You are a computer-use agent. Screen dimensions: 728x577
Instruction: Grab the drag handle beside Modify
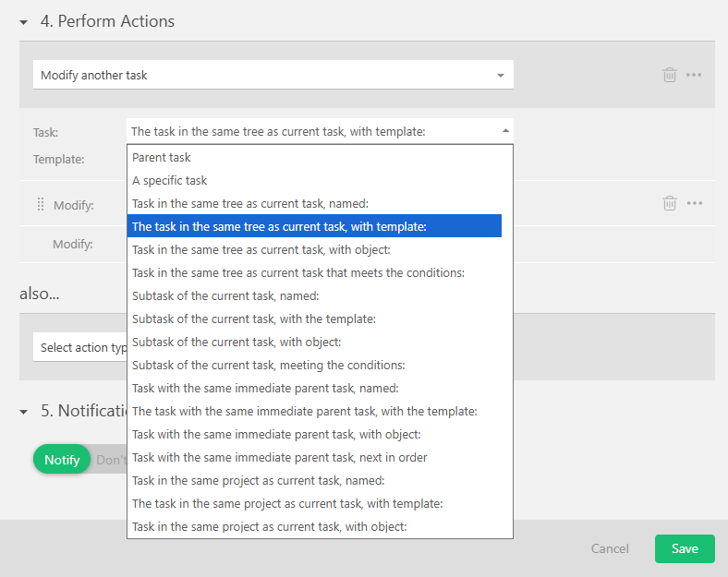click(x=41, y=204)
